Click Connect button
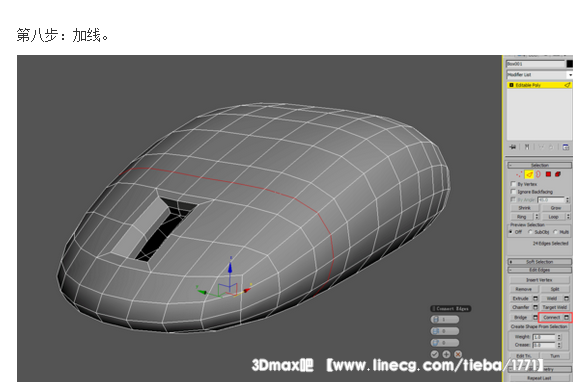Image resolution: width=573 pixels, height=382 pixels. [552, 317]
